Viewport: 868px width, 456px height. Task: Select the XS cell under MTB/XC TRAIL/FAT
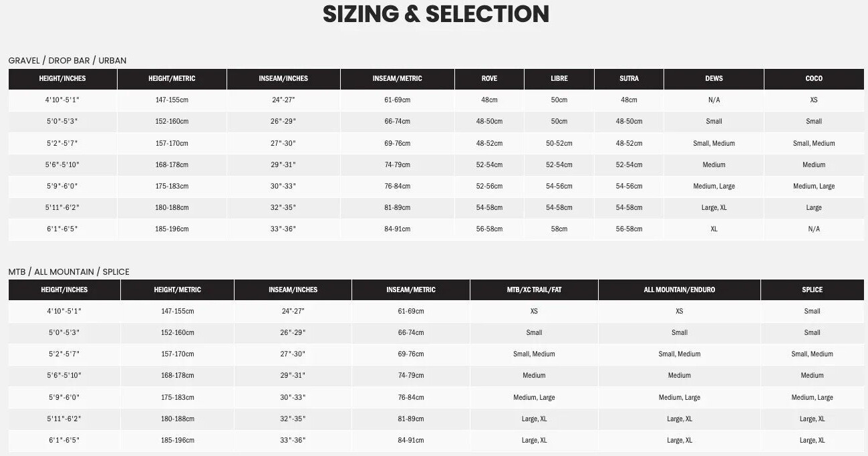coord(534,312)
